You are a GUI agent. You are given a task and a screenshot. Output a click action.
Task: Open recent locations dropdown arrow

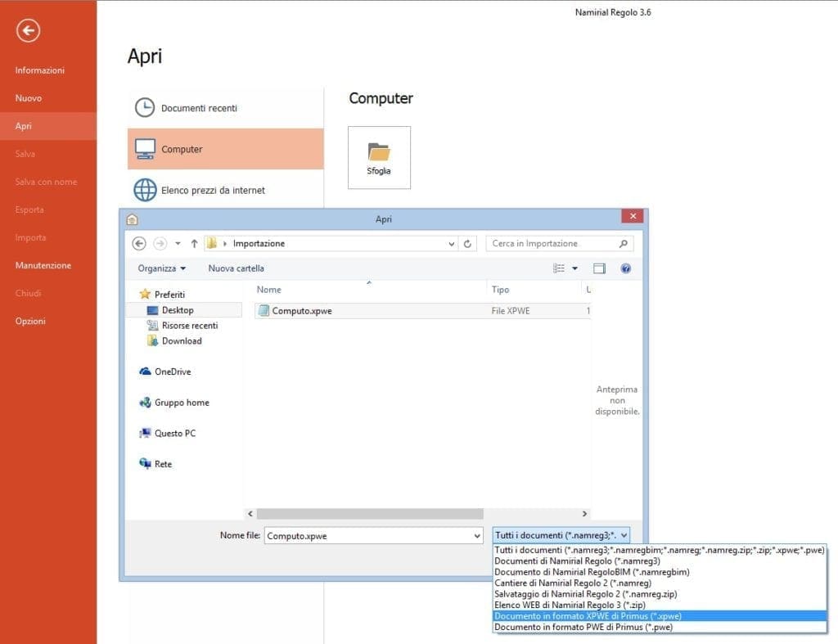178,244
